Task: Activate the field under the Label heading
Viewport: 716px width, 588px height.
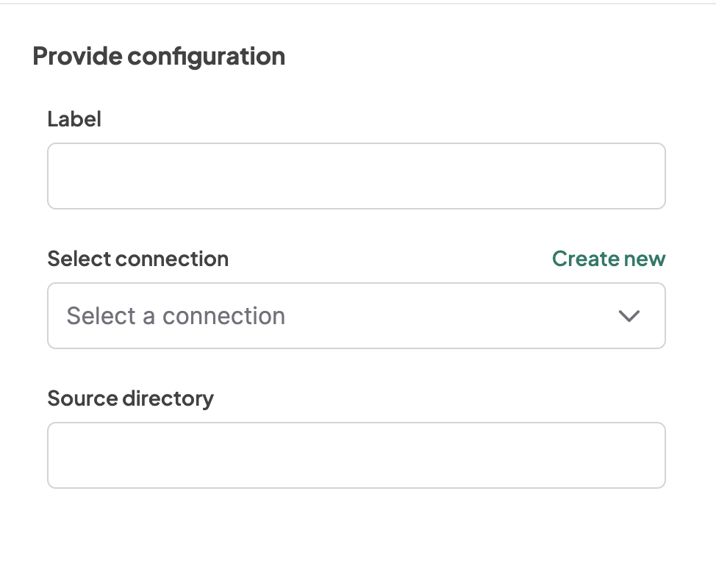Action: coord(356,176)
